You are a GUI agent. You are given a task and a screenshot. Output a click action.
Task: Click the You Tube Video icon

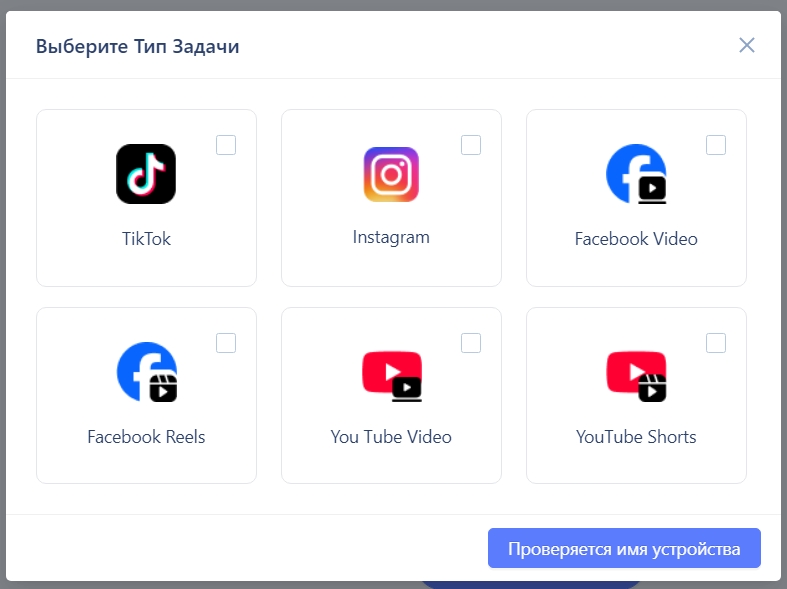(392, 376)
